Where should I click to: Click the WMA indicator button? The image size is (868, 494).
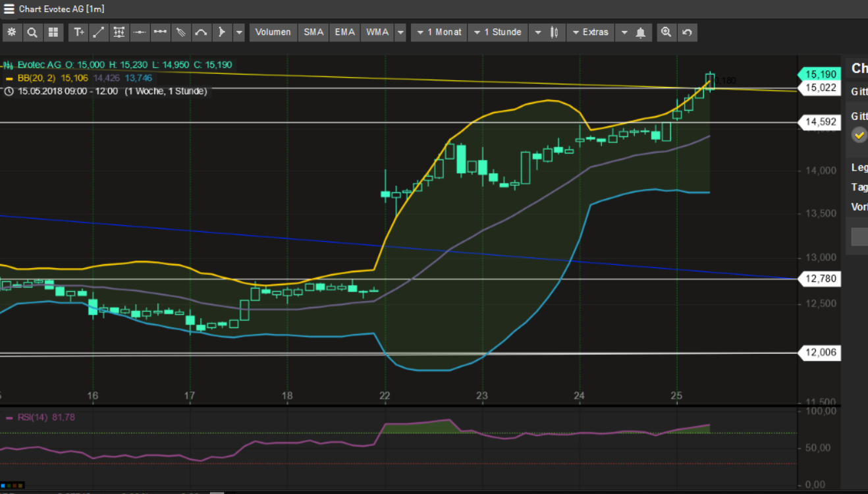[x=377, y=32]
